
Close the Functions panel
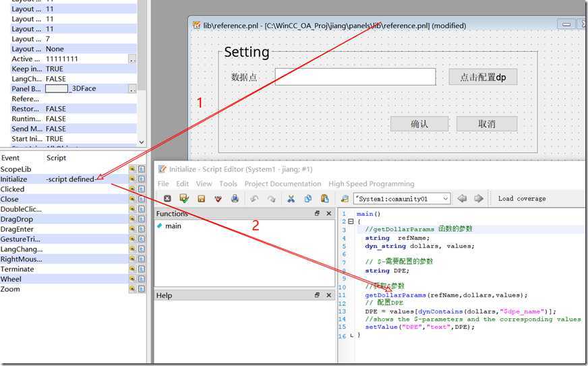[x=329, y=214]
